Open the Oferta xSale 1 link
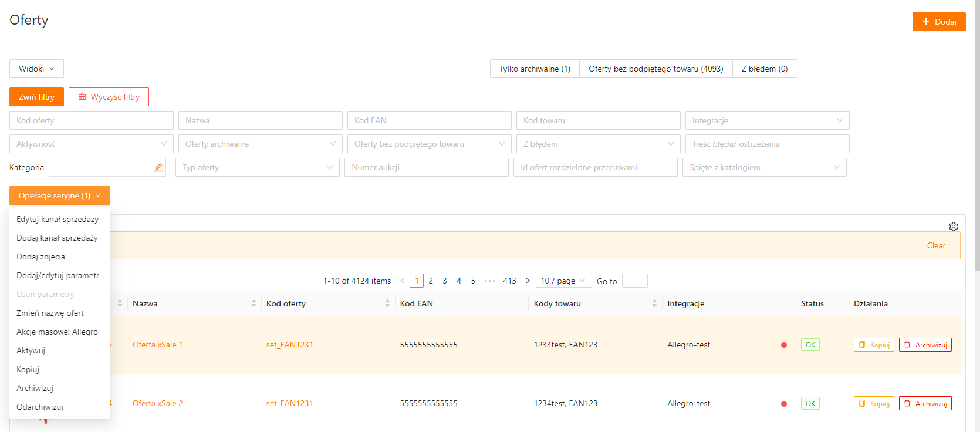 click(x=157, y=345)
